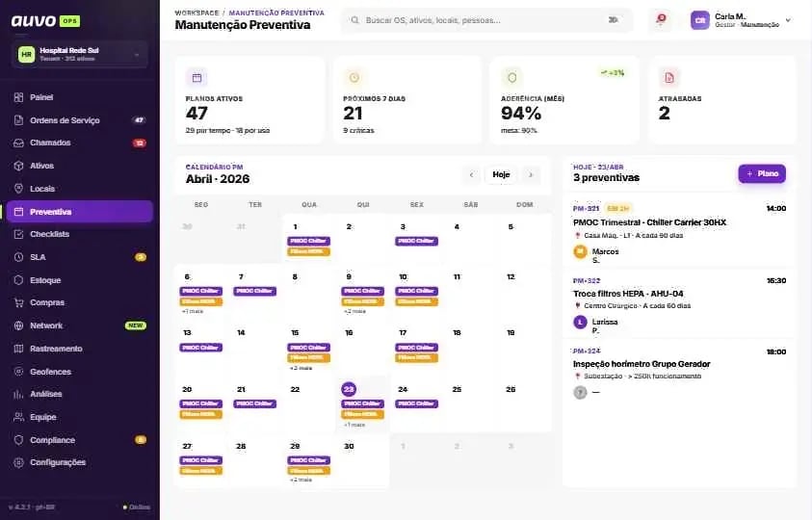Click the Configurações gear icon

pos(18,462)
